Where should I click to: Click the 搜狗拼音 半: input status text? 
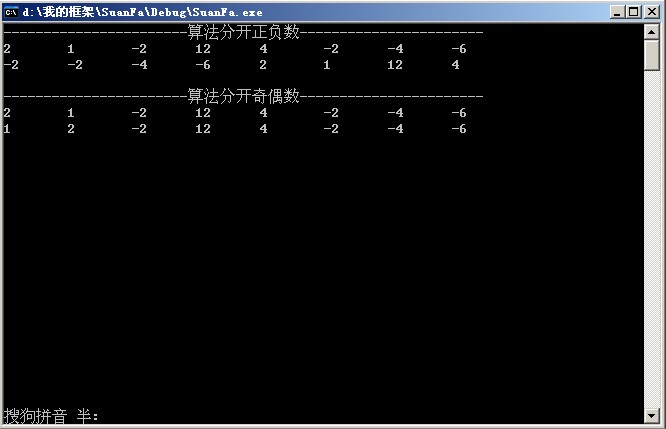pos(51,416)
